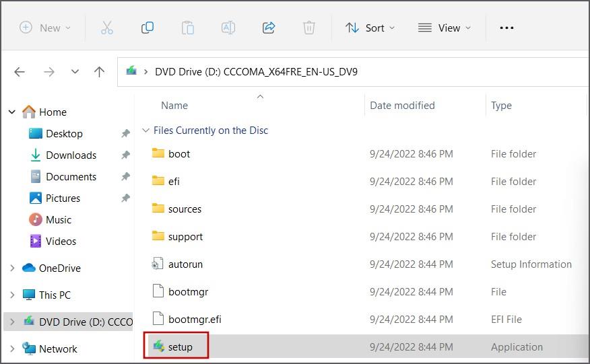Viewport: 590px width, 364px height.
Task: Go up one folder level arrow
Action: pos(99,71)
